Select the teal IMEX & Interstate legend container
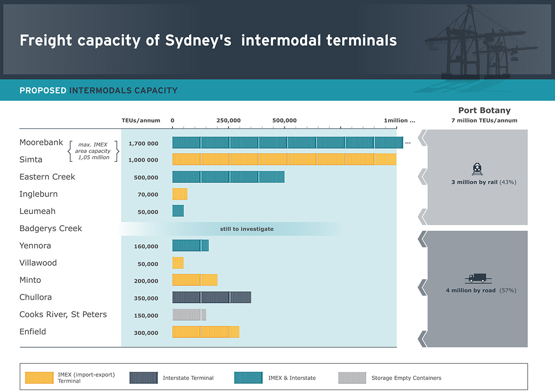555x392 pixels. [248, 378]
